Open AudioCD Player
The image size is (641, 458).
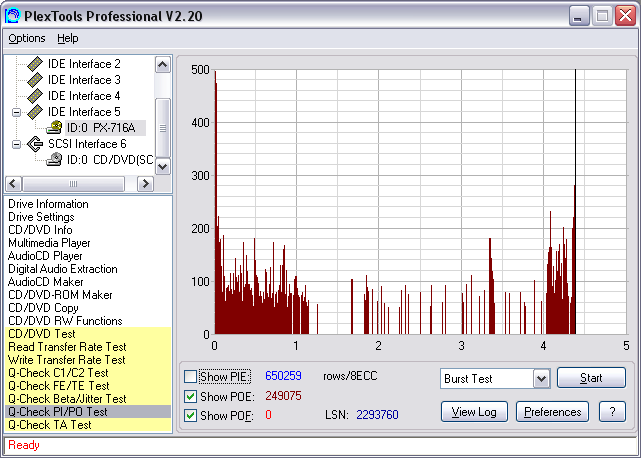[45, 256]
